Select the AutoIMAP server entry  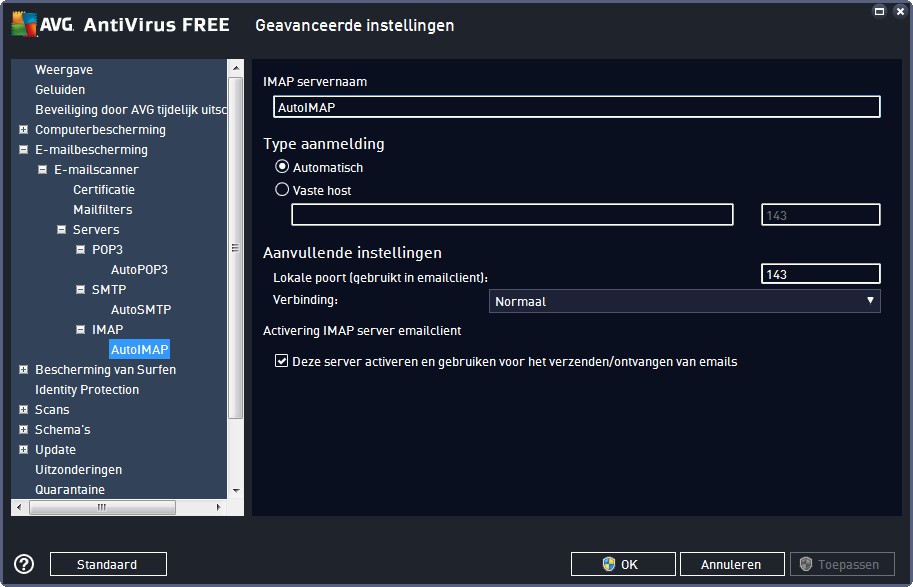[139, 349]
